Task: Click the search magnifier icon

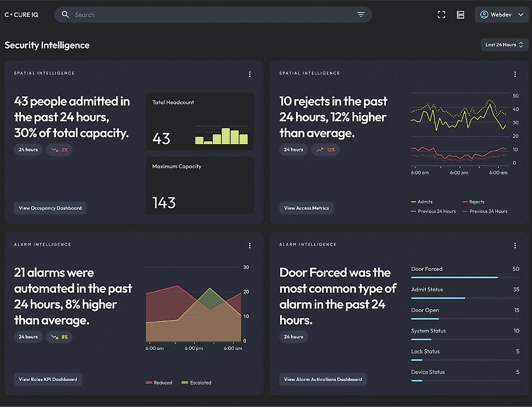Action: click(65, 15)
